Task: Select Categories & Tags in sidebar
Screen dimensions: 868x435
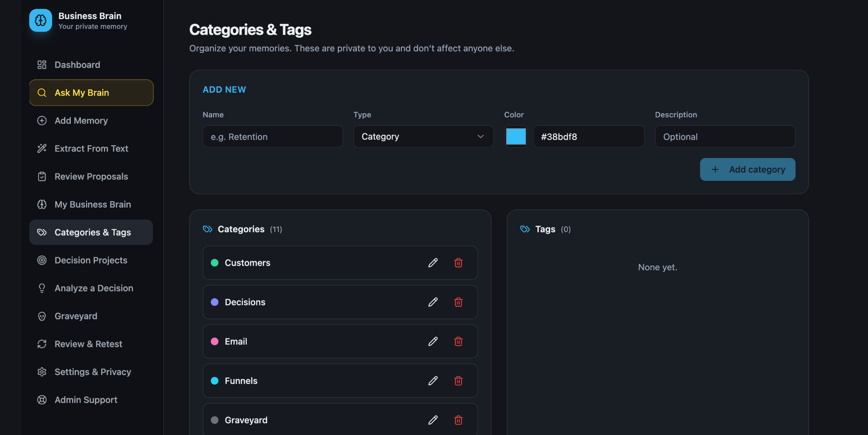Action: click(91, 232)
